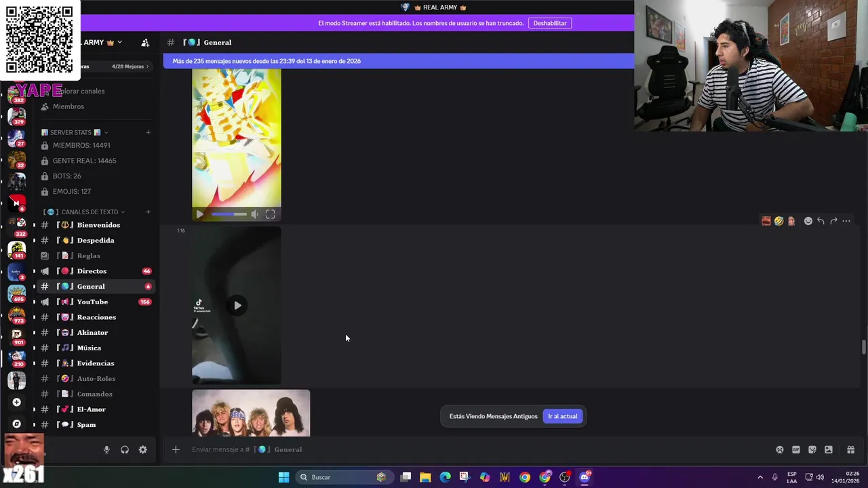Forward the message with the forward arrow
This screenshot has width=868, height=488.
(x=833, y=221)
